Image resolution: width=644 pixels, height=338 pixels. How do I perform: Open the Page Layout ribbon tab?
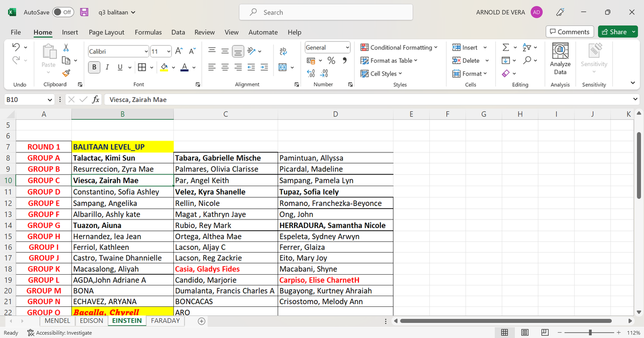tap(106, 32)
